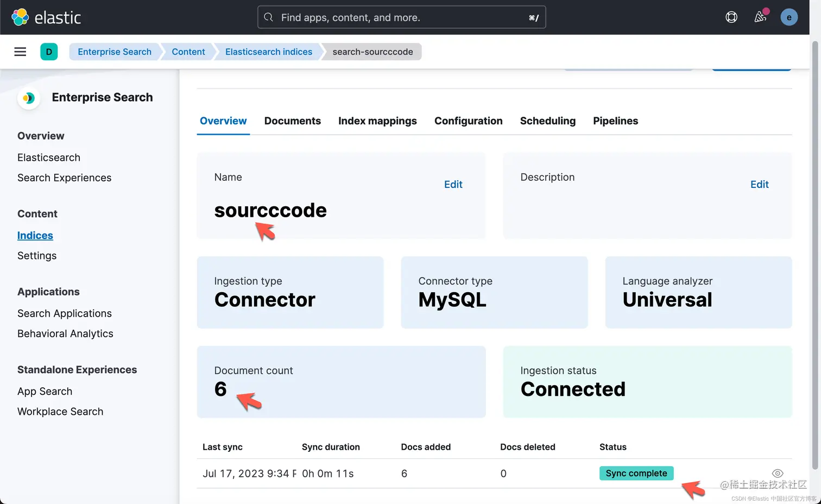The height and width of the screenshot is (504, 821).
Task: Click the Content sidebar heading
Action: pos(37,213)
